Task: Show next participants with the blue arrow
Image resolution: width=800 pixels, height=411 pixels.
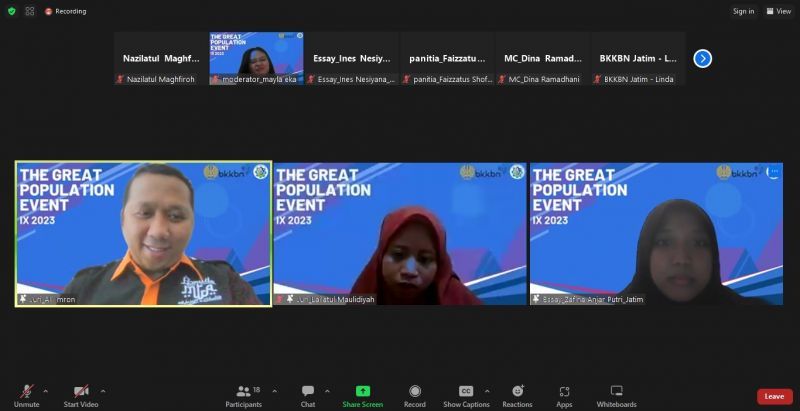Action: 702,58
